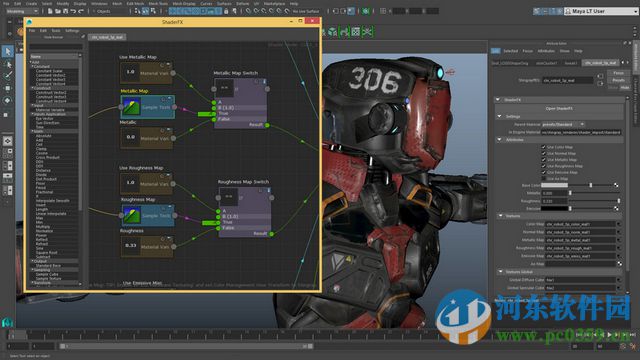Toggle Use Color Map checkbox
Image resolution: width=640 pixels, height=360 pixels.
pyautogui.click(x=543, y=147)
